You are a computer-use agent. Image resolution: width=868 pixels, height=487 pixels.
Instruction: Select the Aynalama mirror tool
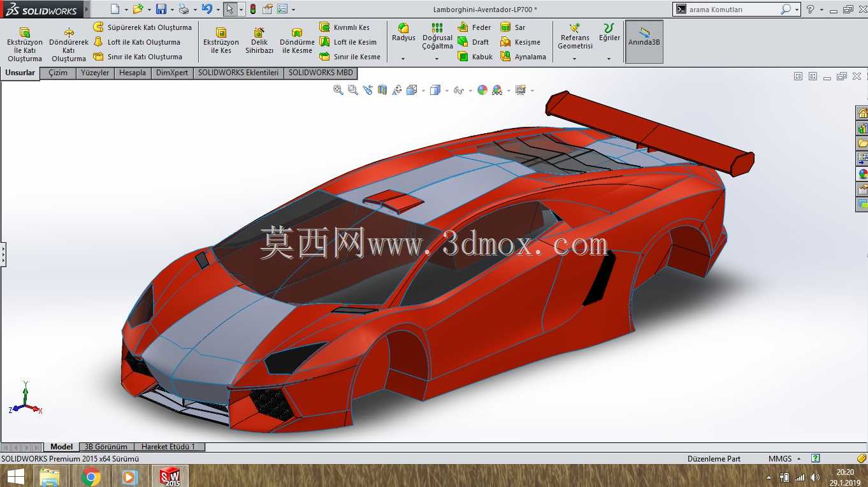523,57
